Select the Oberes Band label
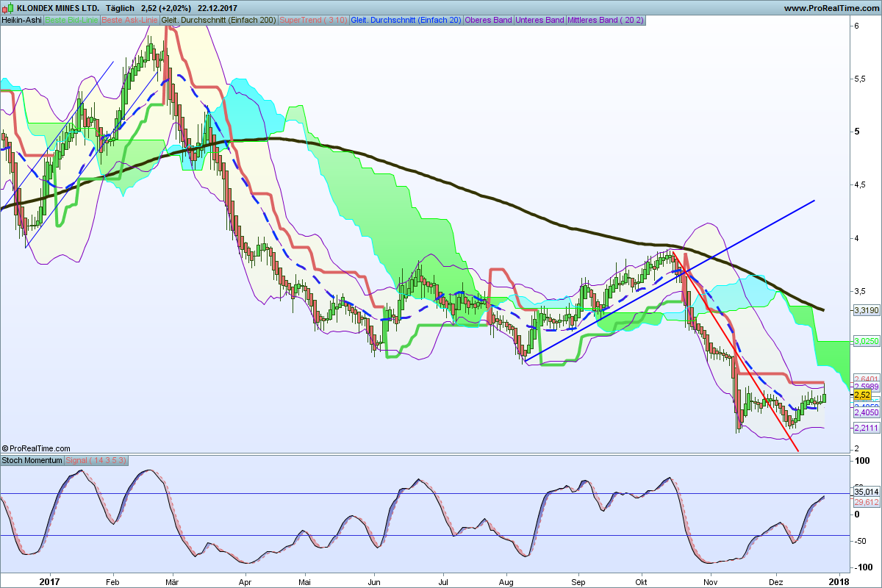 (489, 20)
